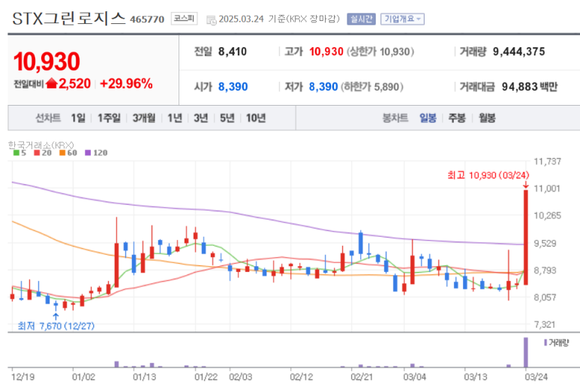Select the 1일 line chart tab
Image resolution: width=580 pixels, height=392 pixels.
78,118
